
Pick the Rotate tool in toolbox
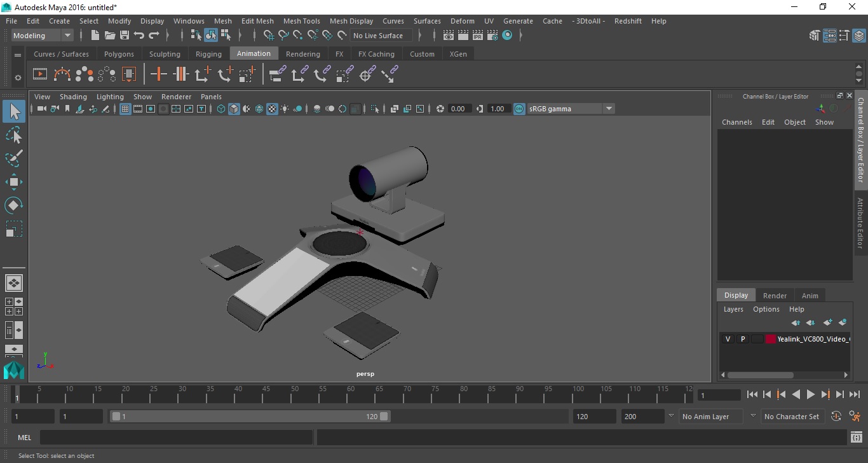(x=14, y=205)
